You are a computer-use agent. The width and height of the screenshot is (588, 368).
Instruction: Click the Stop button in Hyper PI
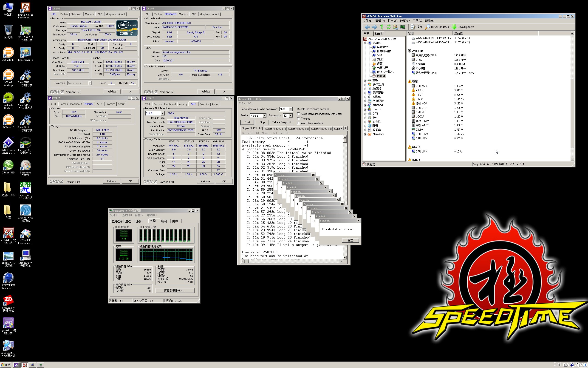coord(262,122)
